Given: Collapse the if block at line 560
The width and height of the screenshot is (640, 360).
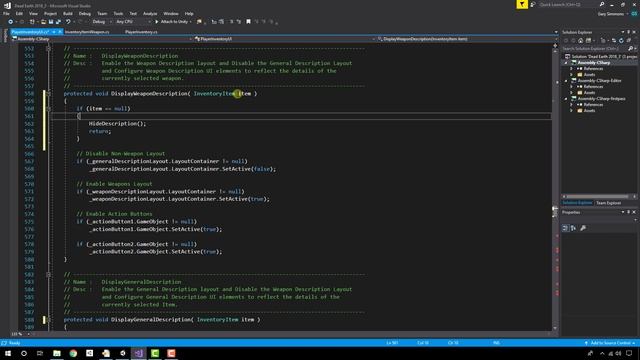Looking at the screenshot, I should pos(48,109).
